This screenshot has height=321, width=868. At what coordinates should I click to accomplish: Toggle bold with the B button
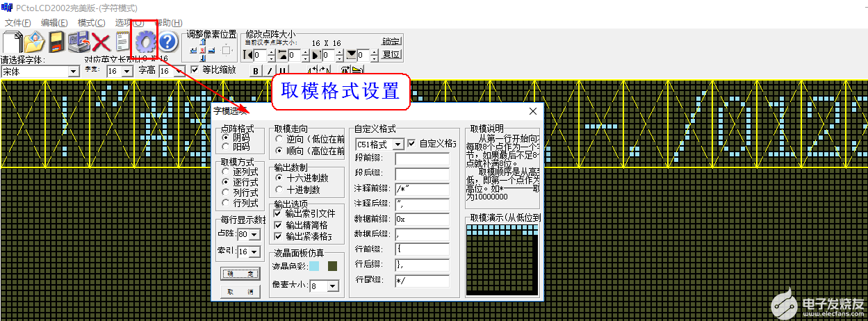[x=255, y=70]
